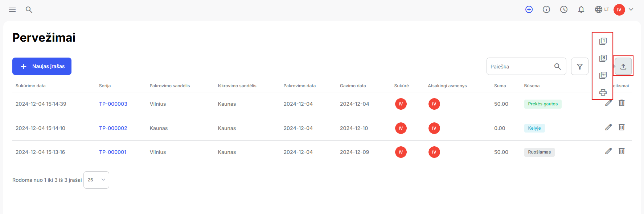
Task: Click the 0.00 sum value
Action: 500,128
